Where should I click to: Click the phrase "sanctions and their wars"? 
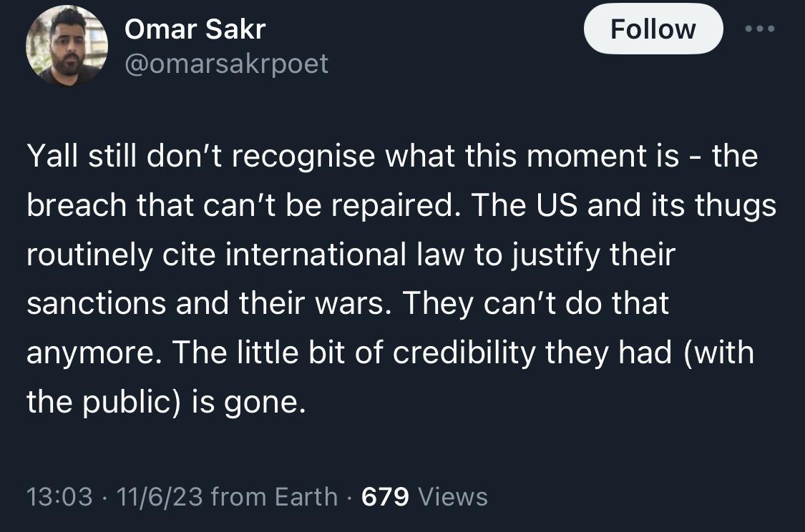[x=208, y=305]
